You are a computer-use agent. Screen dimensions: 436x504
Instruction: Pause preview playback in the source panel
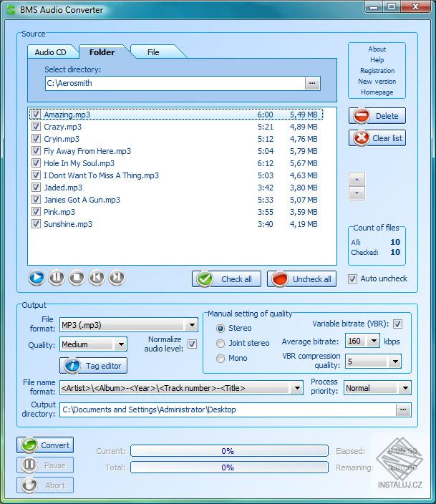tap(57, 277)
